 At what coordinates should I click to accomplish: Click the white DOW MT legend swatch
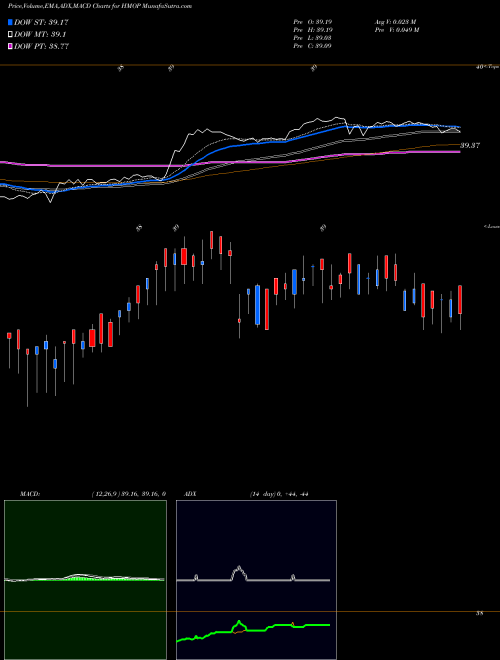[10, 35]
